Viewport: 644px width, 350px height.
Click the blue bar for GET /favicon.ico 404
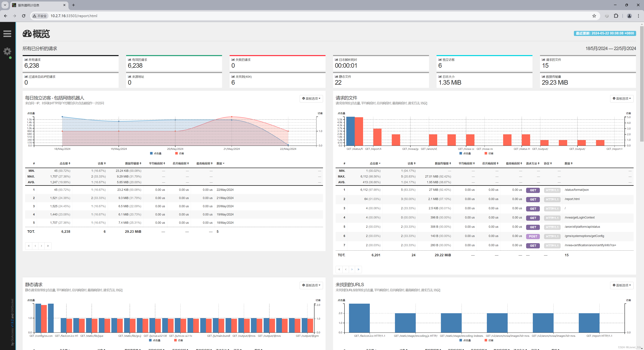(359, 318)
